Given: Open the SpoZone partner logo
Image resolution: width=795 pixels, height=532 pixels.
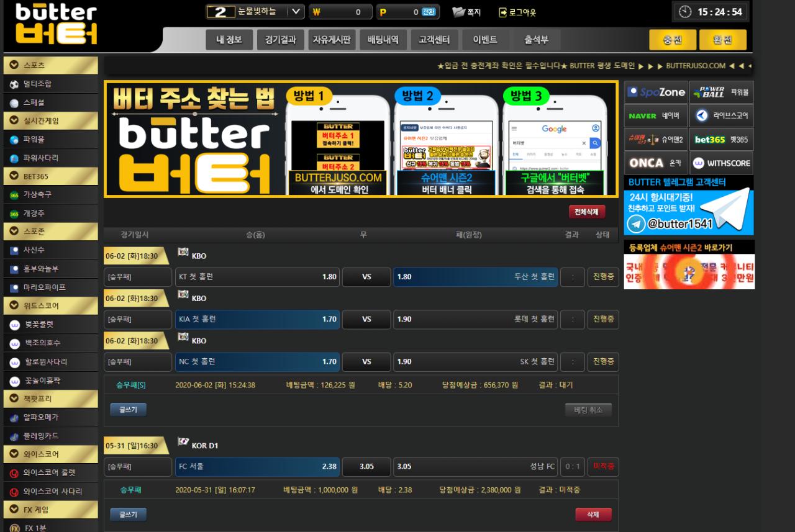Looking at the screenshot, I should click(655, 92).
